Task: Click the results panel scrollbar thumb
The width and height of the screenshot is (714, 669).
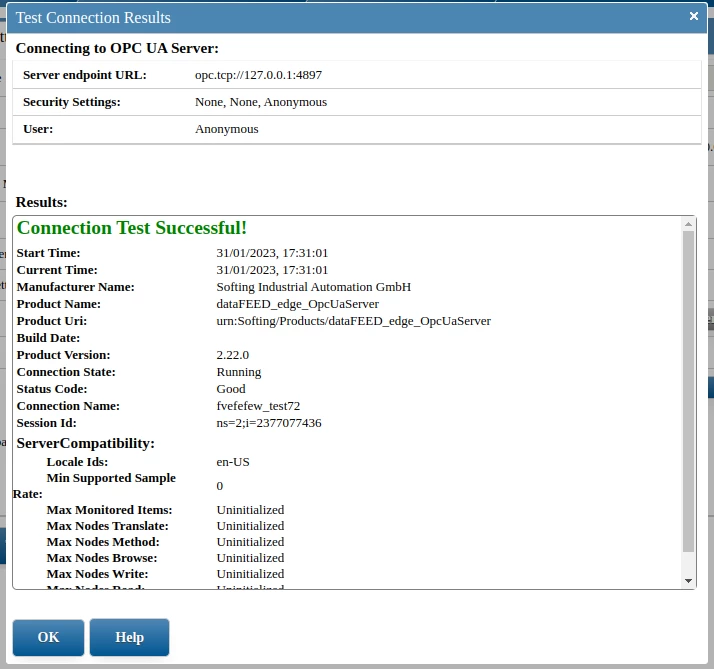Action: tap(688, 390)
